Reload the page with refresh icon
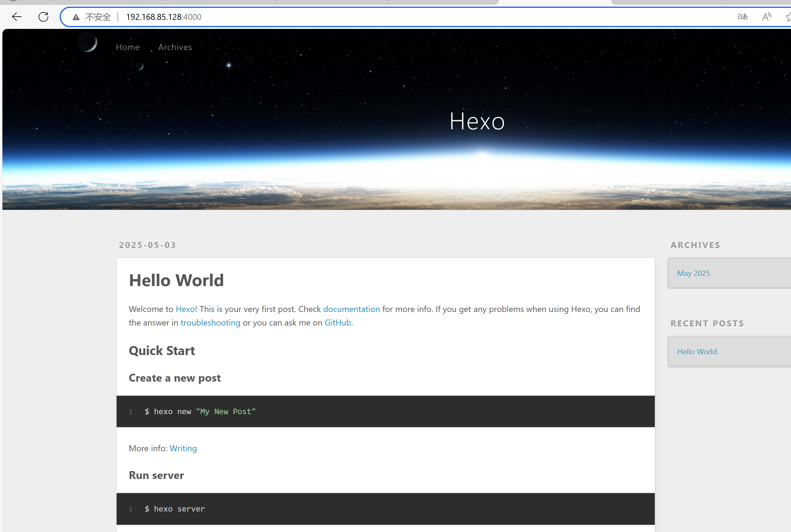This screenshot has height=532, width=791. (x=43, y=17)
